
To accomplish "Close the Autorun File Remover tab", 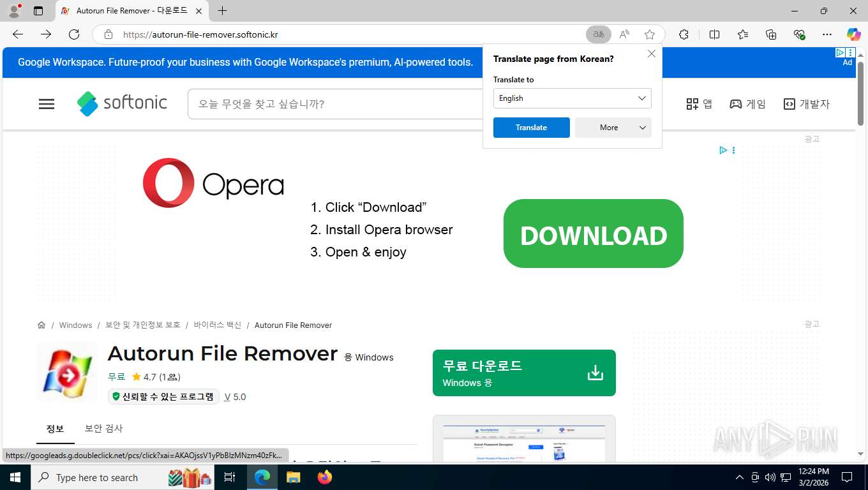I will tap(198, 11).
